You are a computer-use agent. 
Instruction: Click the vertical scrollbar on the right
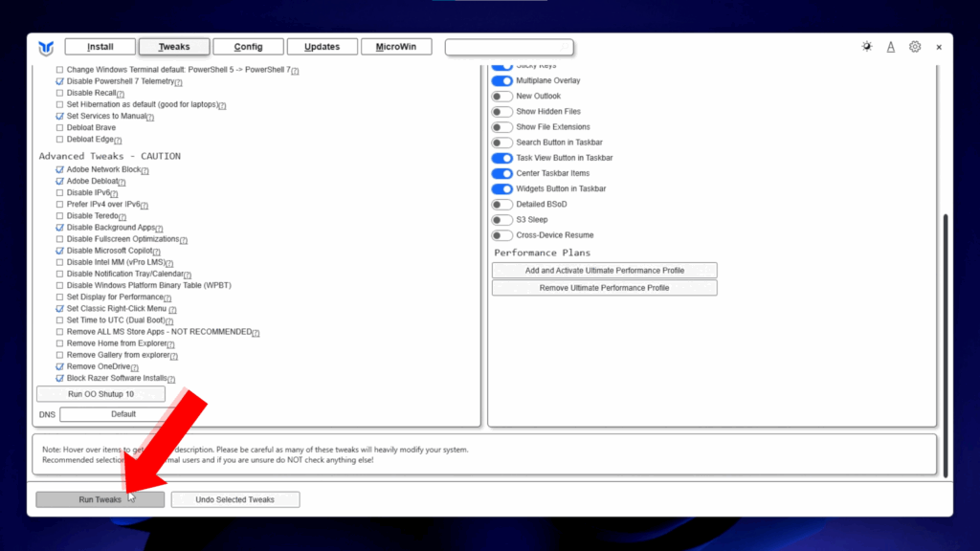point(947,344)
